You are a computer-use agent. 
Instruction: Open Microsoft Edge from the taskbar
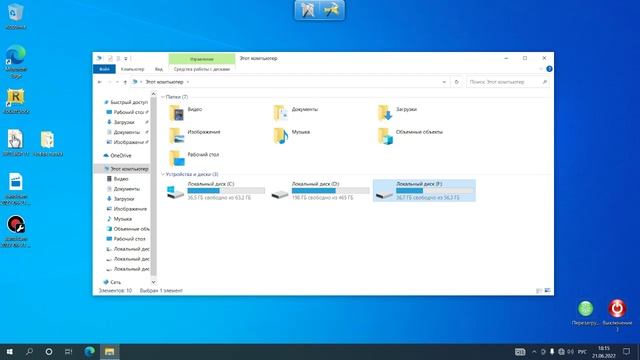coord(89,351)
